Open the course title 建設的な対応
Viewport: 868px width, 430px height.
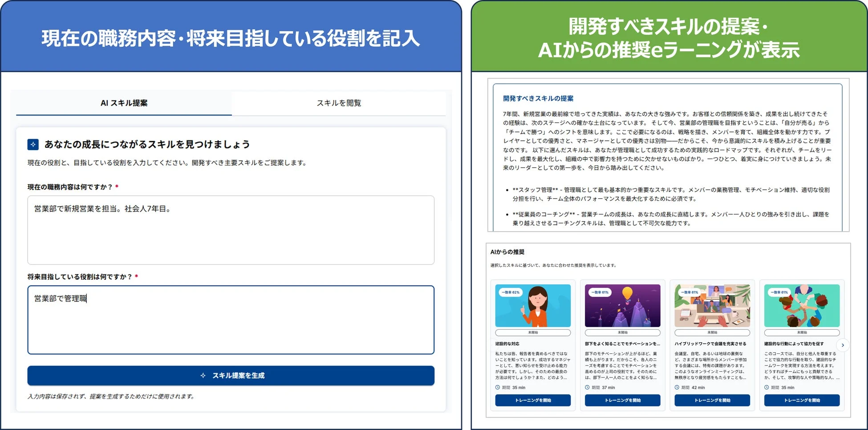coord(507,344)
